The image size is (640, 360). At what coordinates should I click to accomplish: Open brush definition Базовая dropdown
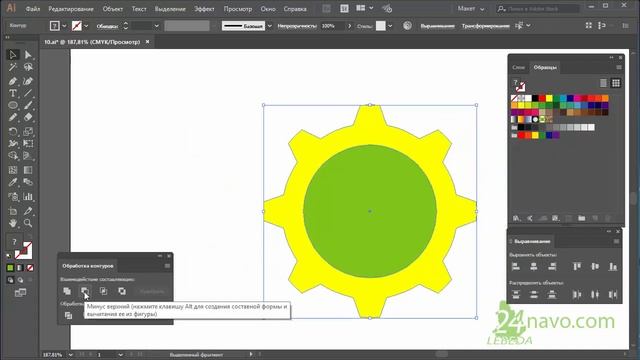(x=269, y=26)
